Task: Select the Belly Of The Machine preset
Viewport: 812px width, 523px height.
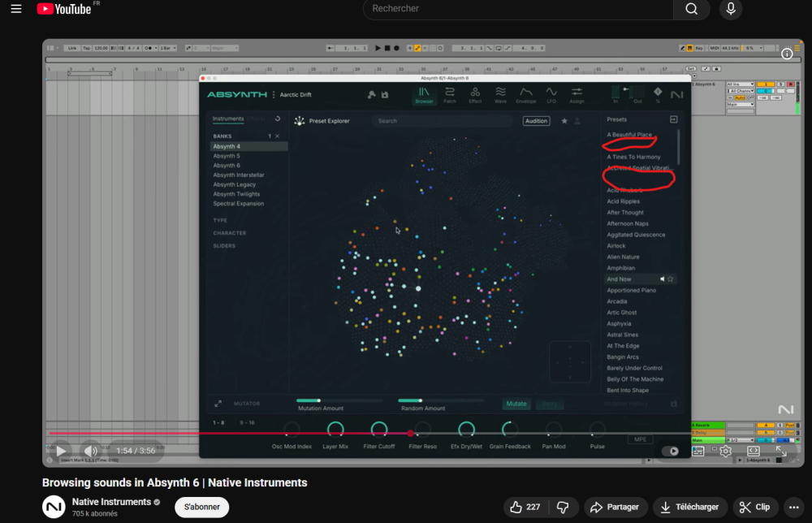Action: click(x=635, y=379)
